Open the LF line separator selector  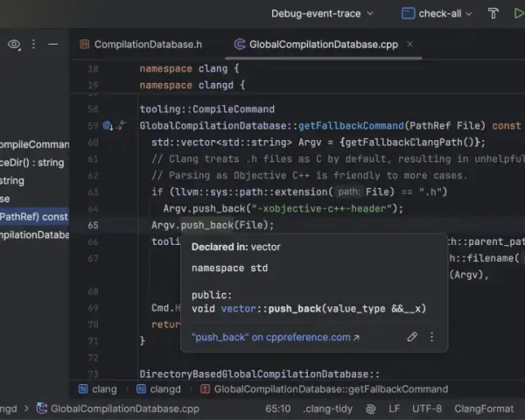pos(394,409)
